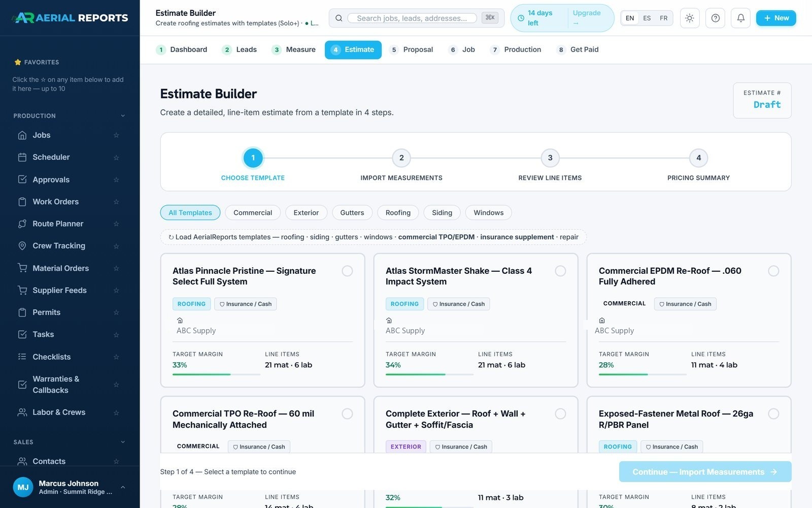Click the Permits clipboard icon
Screen dimensions: 812x508
[x=22, y=312]
